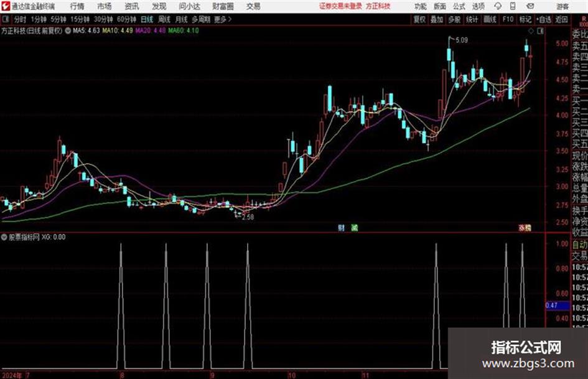Toggle the 自选 watchlist button
Image resolution: width=588 pixels, height=379 pixels.
[x=544, y=19]
